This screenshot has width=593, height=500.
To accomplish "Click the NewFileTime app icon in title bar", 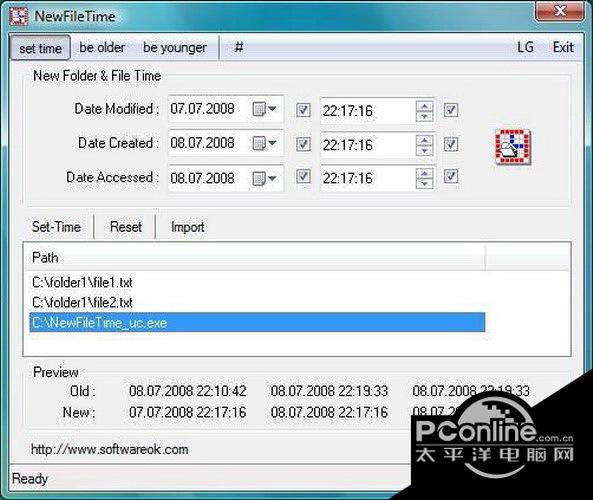I will (19, 16).
